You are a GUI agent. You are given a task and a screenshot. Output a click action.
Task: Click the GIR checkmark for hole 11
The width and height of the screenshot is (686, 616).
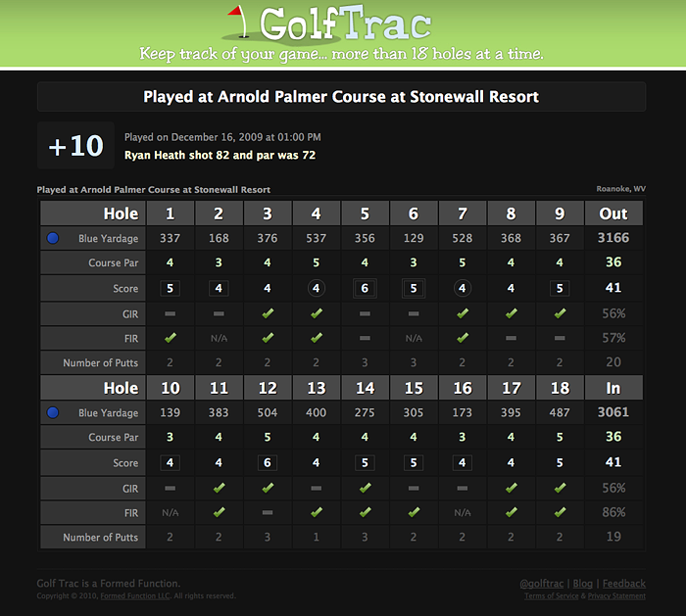pyautogui.click(x=219, y=488)
